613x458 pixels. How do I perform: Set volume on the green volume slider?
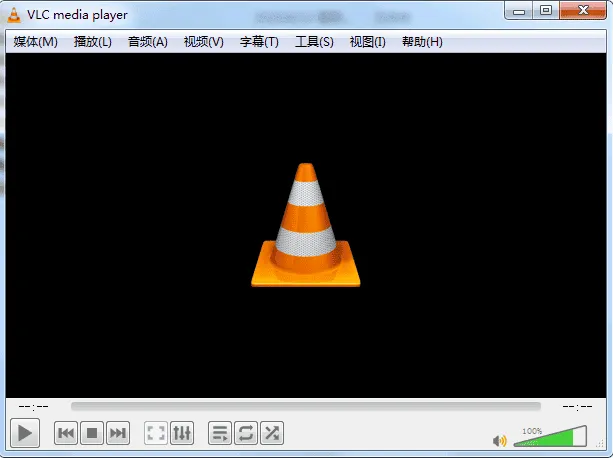pos(550,437)
